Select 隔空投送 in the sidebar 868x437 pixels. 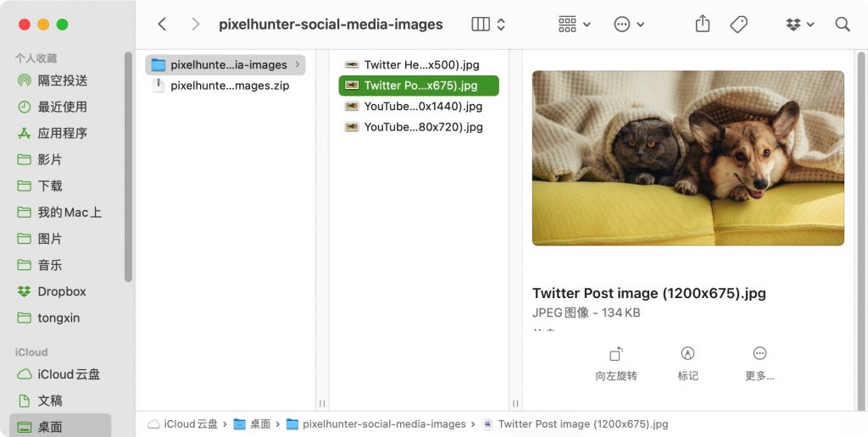(x=62, y=80)
